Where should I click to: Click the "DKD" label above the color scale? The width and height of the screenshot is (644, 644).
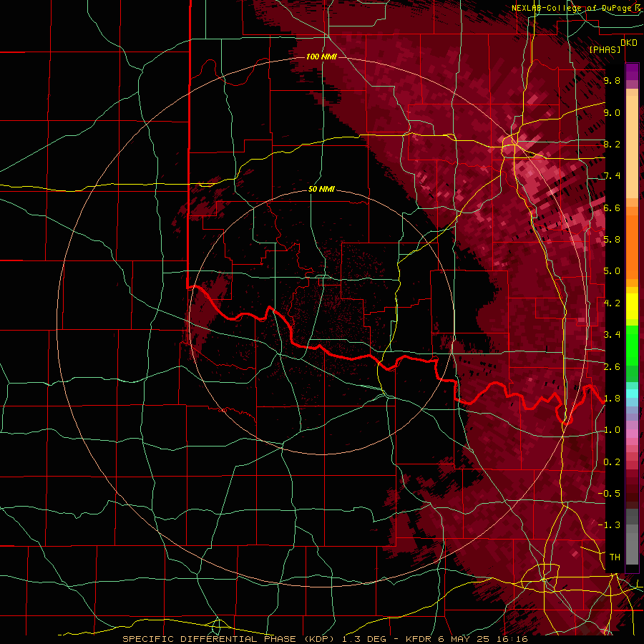tap(629, 43)
